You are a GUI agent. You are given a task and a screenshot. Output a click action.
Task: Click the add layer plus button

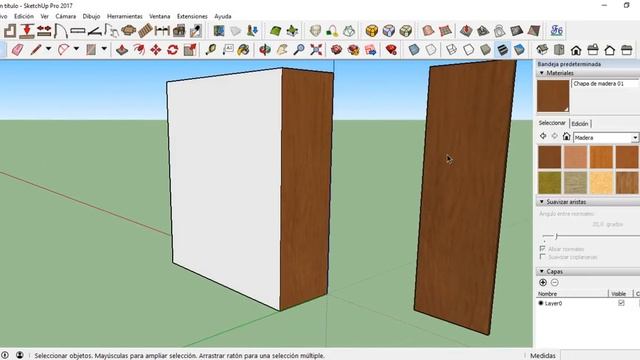tap(543, 282)
